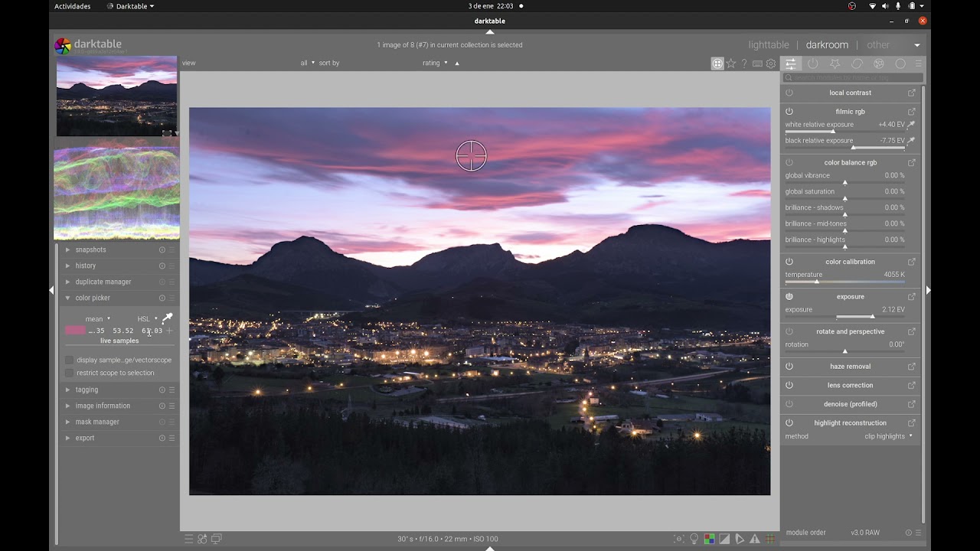Enable focus peaking mode
The width and height of the screenshot is (980, 551).
678,539
